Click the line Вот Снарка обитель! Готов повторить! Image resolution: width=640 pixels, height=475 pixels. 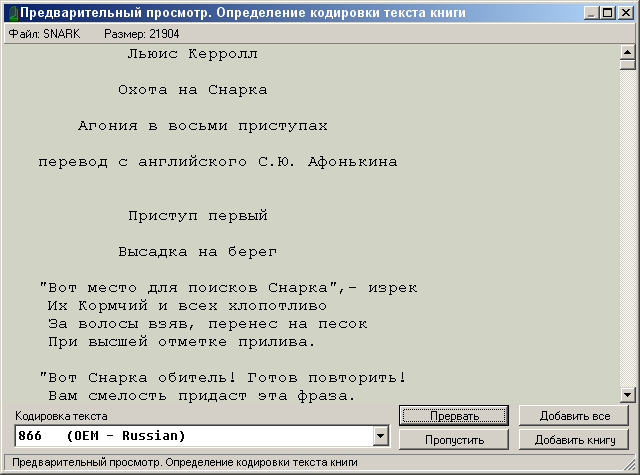pyautogui.click(x=222, y=377)
